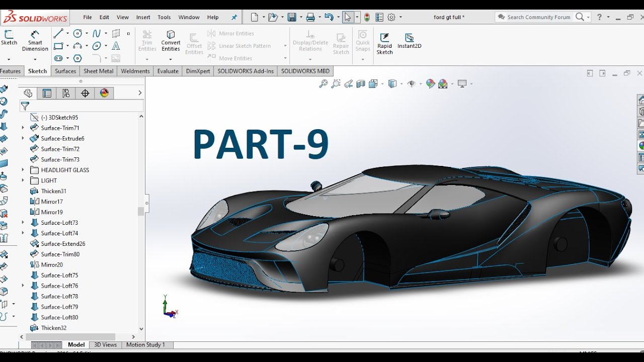Open the PropertyManager tab icon
This screenshot has width=644, height=362.
(x=47, y=93)
